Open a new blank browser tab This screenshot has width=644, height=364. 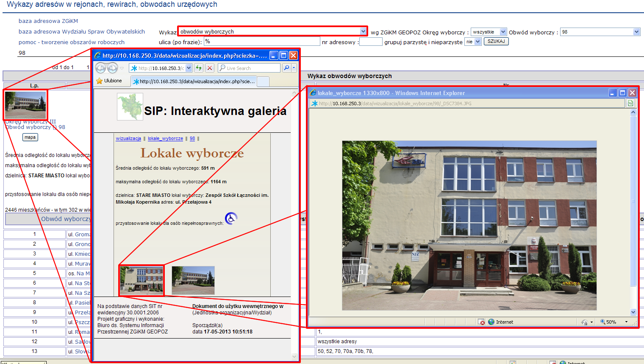[263, 81]
